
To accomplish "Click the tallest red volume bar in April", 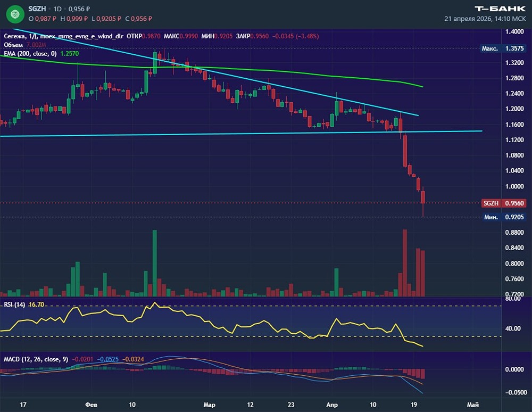I will [405, 263].
